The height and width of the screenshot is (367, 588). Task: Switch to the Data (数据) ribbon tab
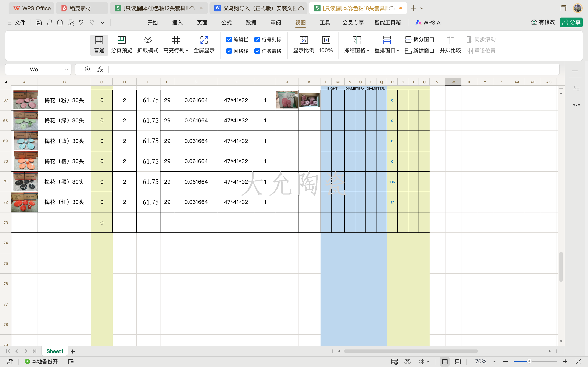point(251,23)
